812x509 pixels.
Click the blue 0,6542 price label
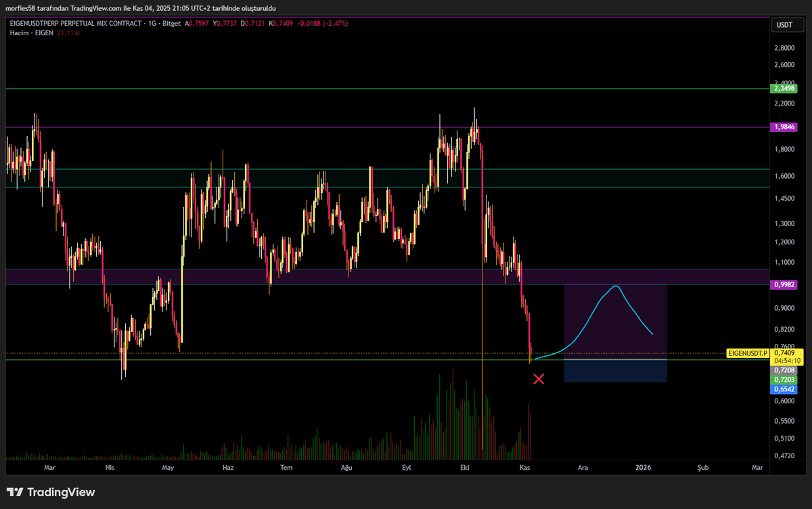784,389
